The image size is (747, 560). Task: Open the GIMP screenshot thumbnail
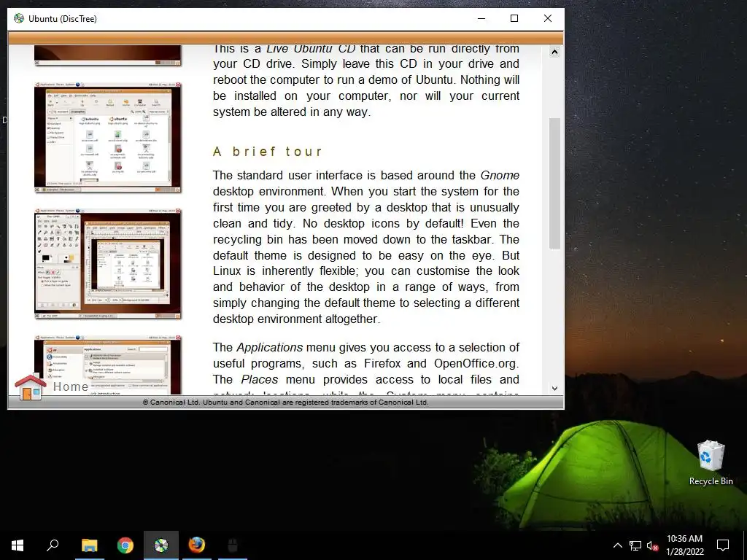(108, 263)
